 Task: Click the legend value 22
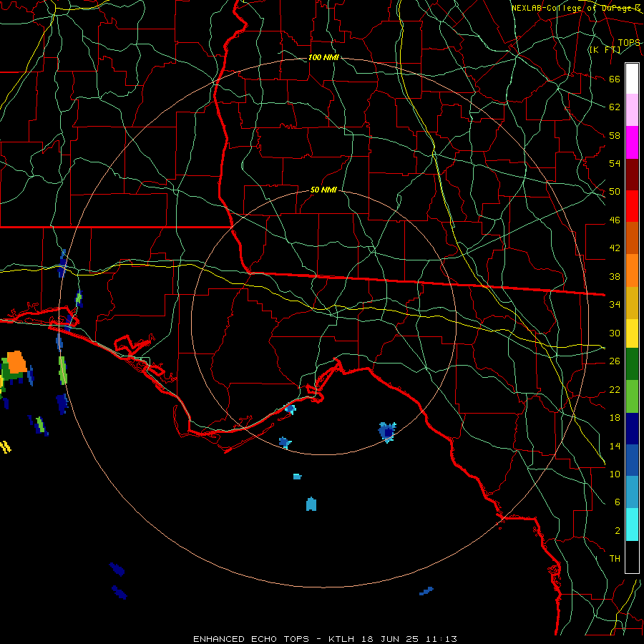tap(615, 389)
